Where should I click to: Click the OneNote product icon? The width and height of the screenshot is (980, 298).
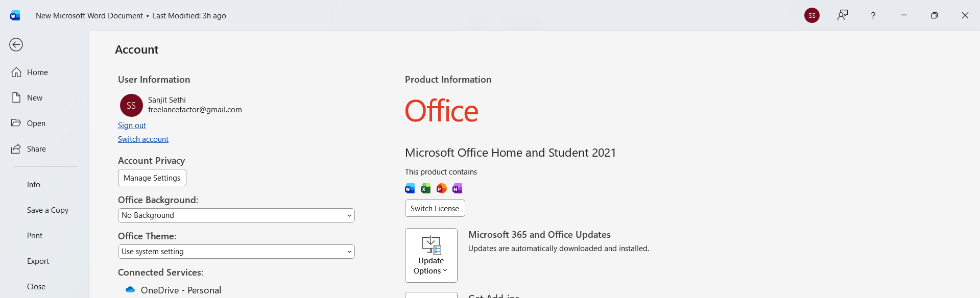click(x=458, y=189)
